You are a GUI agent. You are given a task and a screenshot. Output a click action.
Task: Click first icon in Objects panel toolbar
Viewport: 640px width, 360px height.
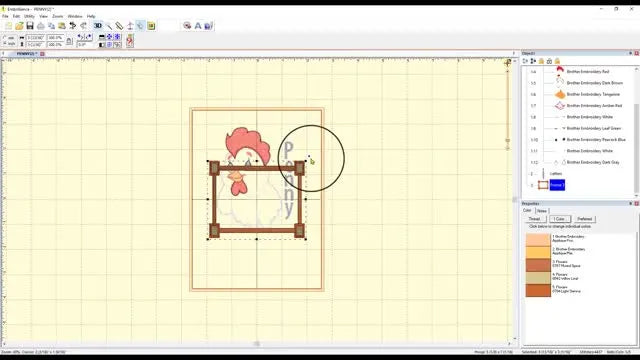[525, 61]
